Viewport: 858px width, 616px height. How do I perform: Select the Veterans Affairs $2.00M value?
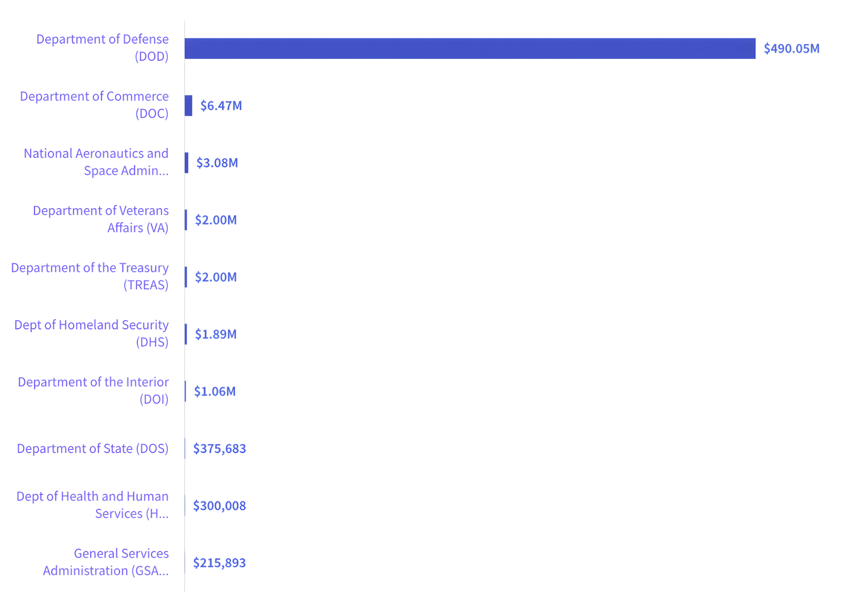216,220
